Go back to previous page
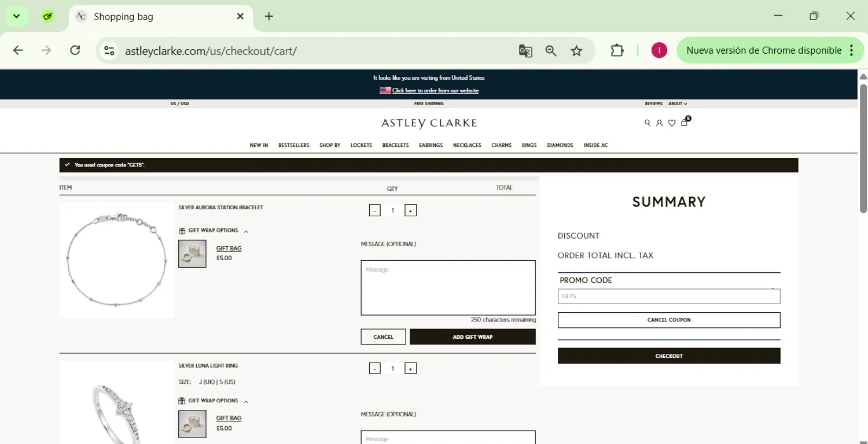This screenshot has height=444, width=868. [x=18, y=51]
